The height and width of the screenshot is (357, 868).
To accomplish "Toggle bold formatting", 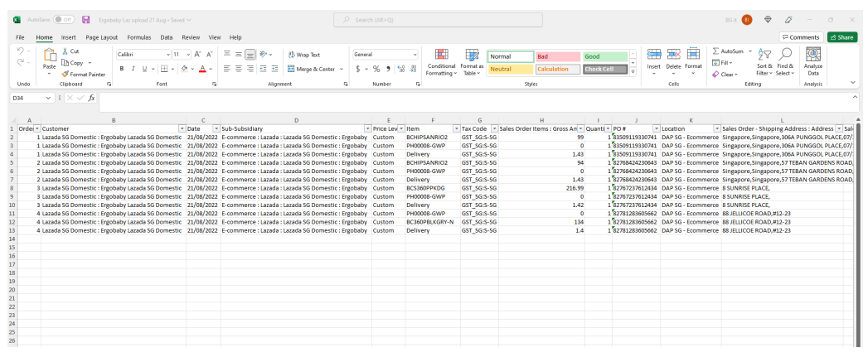I will [x=121, y=70].
